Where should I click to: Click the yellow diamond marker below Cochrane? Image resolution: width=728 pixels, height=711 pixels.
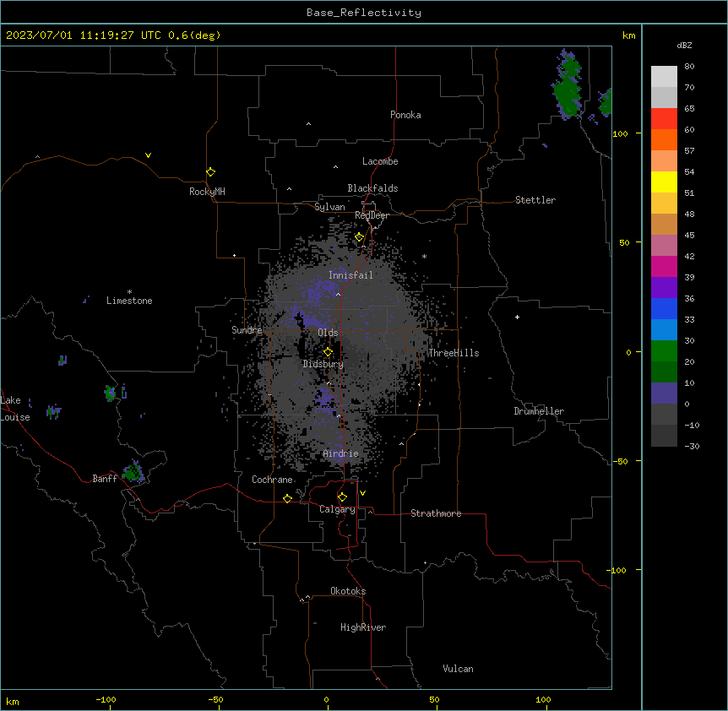[x=287, y=498]
